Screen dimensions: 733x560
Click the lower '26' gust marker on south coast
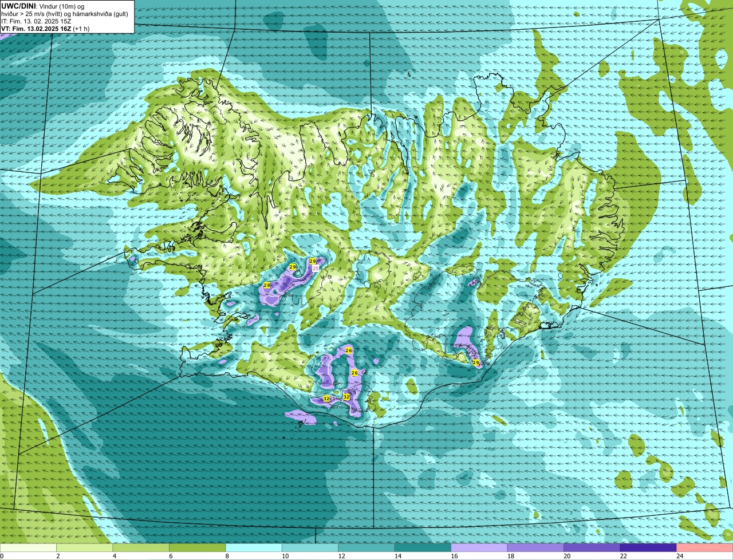click(x=354, y=373)
